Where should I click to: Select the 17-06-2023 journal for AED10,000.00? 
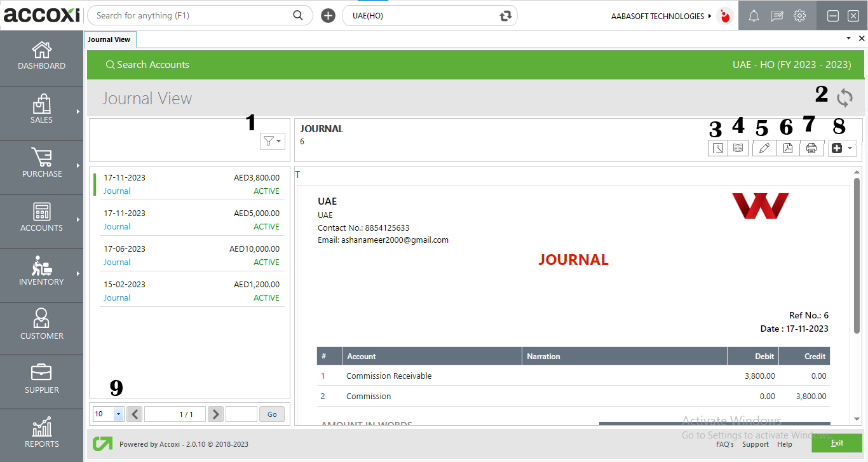pos(191,254)
